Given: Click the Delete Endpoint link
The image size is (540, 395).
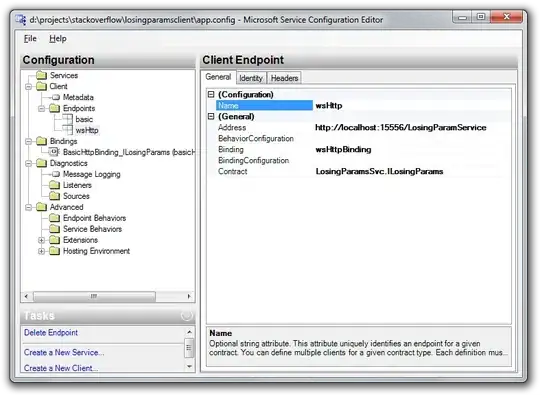Looking at the screenshot, I should 51,333.
